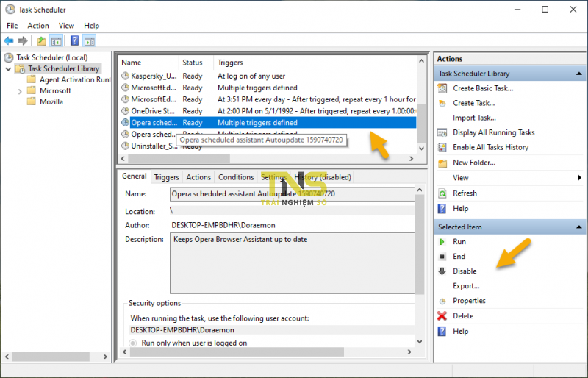Image resolution: width=588 pixels, height=378 pixels.
Task: Click the red Delete X icon
Action: [442, 316]
